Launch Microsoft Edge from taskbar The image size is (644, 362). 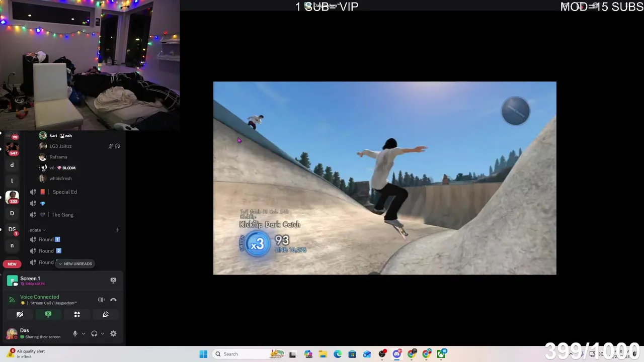point(338,354)
